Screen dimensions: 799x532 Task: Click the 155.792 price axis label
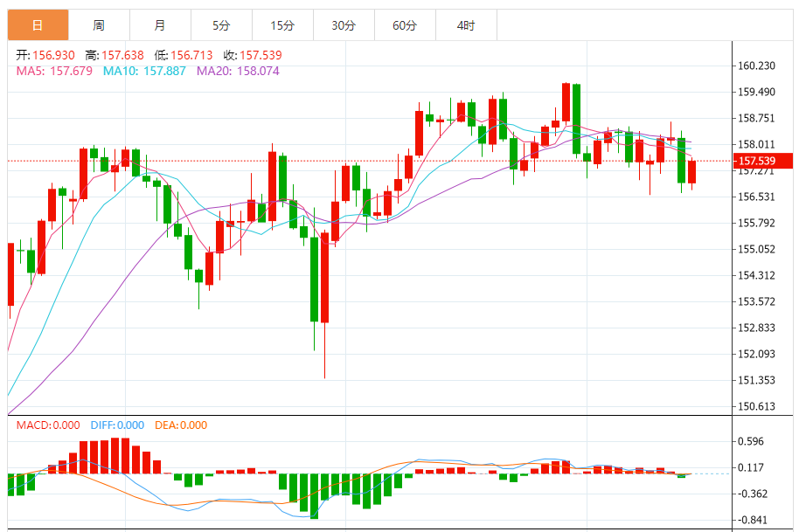coord(757,223)
